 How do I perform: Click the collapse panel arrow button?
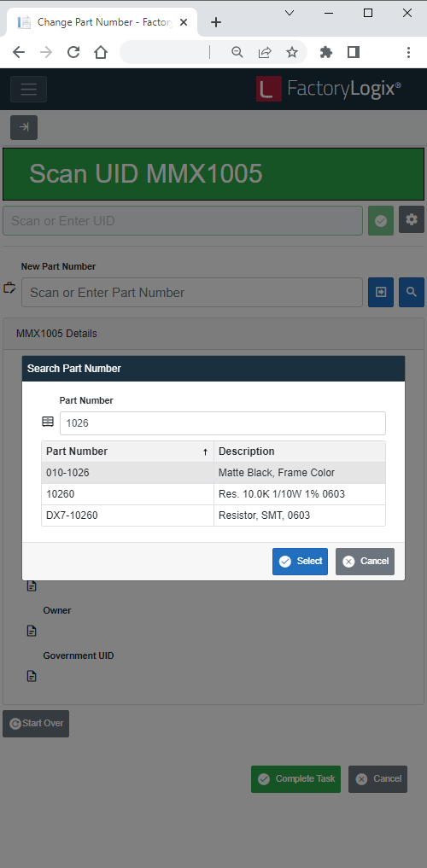[x=24, y=127]
